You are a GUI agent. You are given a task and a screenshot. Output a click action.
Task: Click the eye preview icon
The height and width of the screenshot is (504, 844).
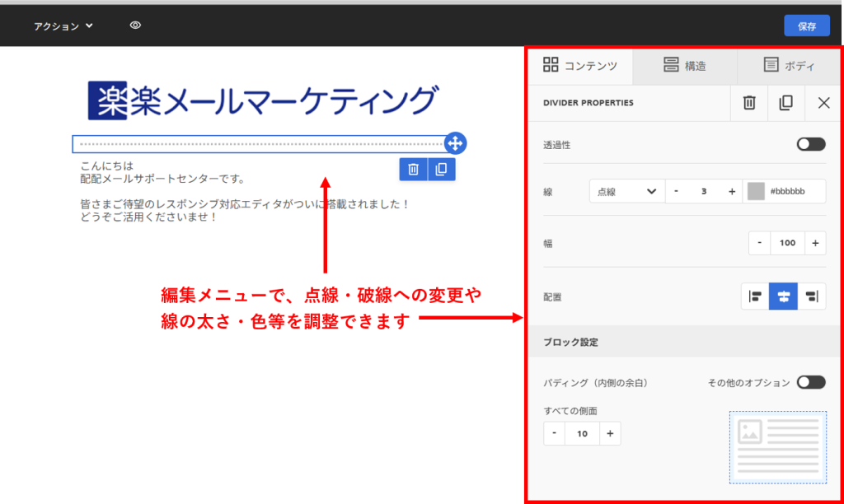[x=135, y=26]
